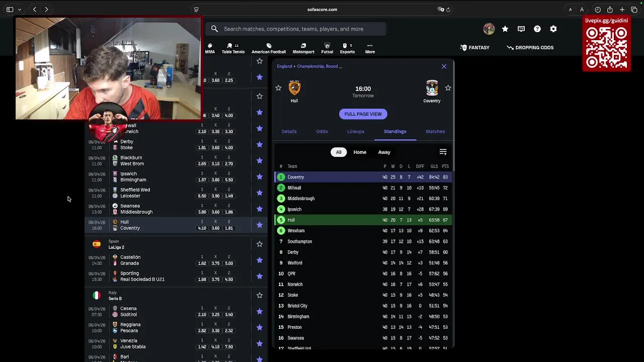Open Millwall row in standings
The width and height of the screenshot is (644, 362).
363,188
